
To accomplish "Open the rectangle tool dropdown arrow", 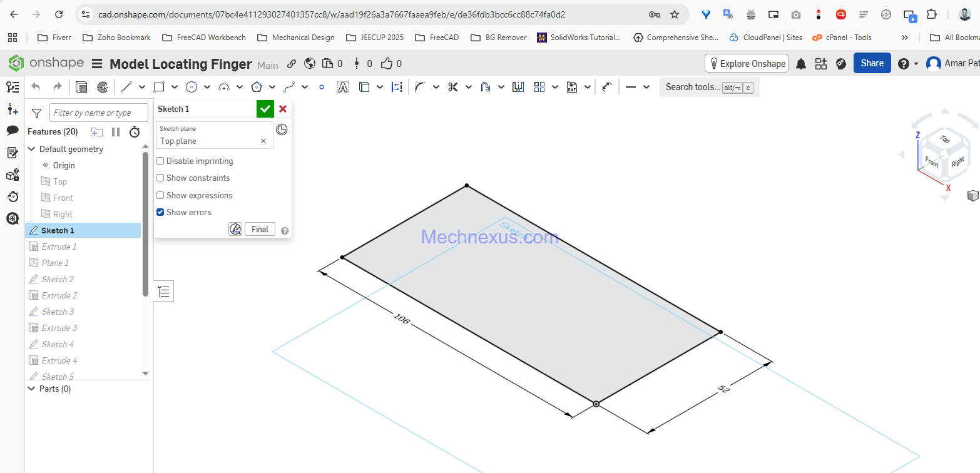I will tap(175, 87).
